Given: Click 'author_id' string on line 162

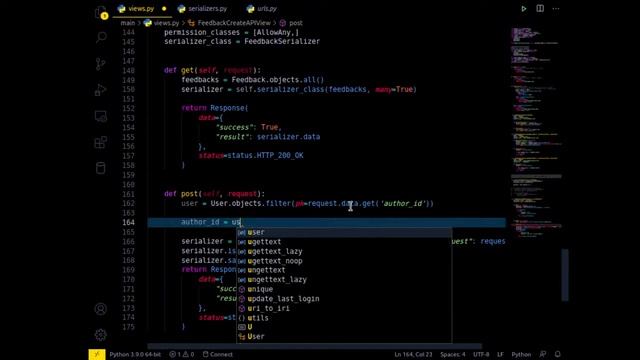Looking at the screenshot, I should click(x=403, y=203).
